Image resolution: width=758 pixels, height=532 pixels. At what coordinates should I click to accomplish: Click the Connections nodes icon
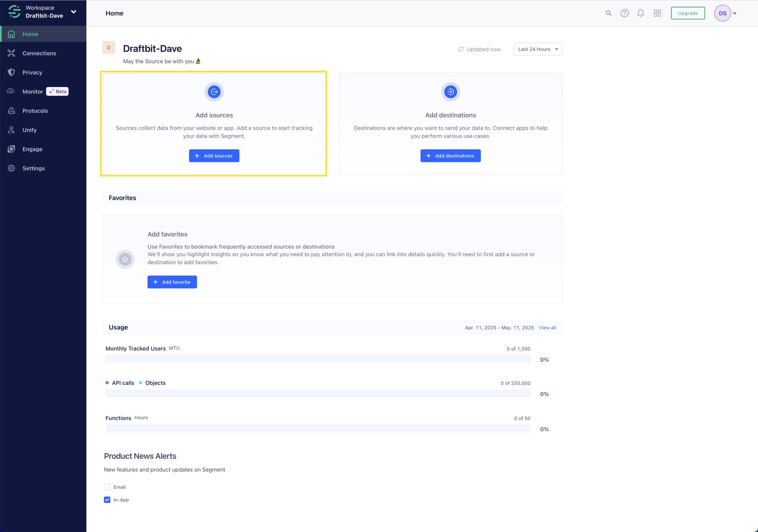[x=11, y=53]
